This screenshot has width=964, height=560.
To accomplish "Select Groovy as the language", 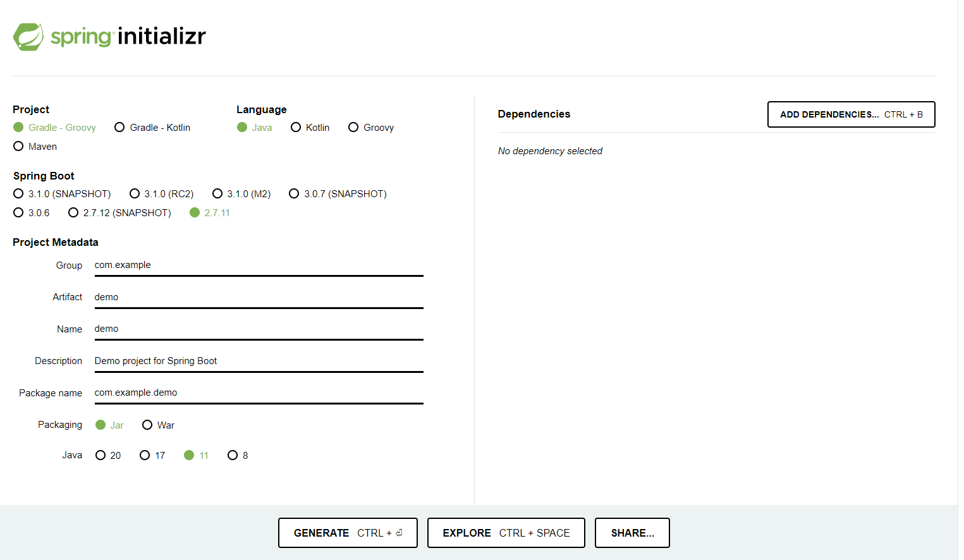I will [371, 128].
